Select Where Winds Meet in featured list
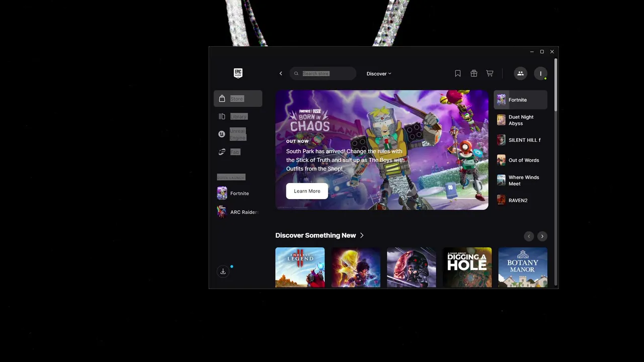 520,180
